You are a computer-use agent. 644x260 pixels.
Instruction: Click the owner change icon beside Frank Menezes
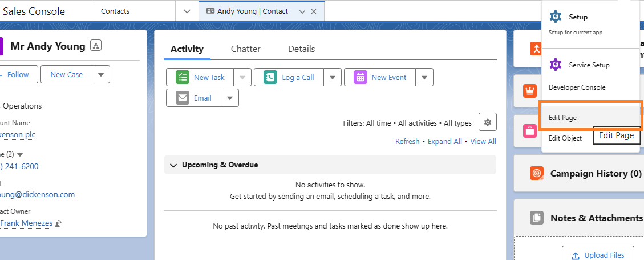click(58, 224)
